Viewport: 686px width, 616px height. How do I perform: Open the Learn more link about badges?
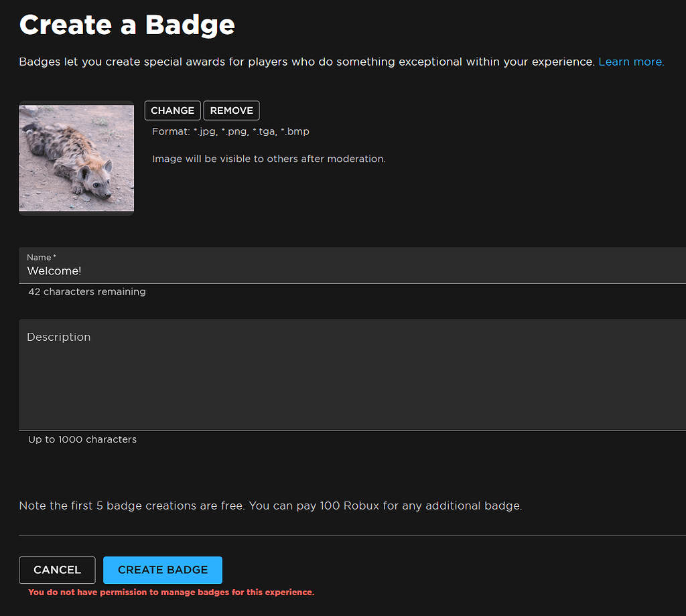point(630,61)
